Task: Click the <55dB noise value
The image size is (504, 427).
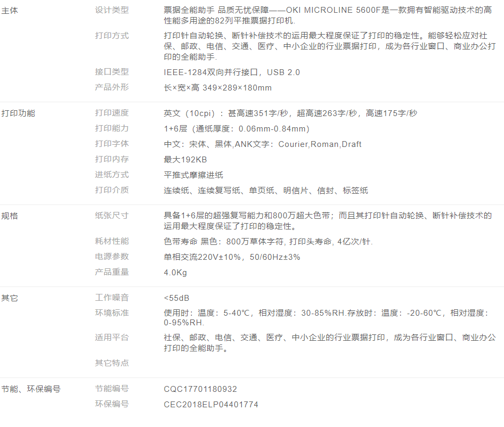Action: [176, 298]
